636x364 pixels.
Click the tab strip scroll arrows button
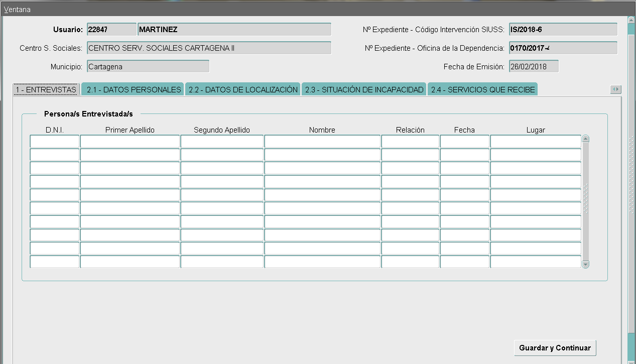[x=616, y=89]
